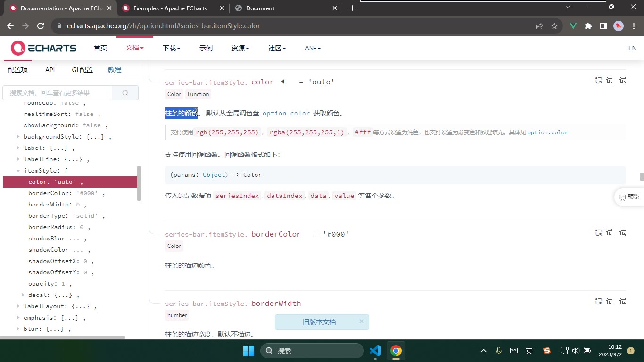Bookmark this page with the star icon

coord(554,26)
